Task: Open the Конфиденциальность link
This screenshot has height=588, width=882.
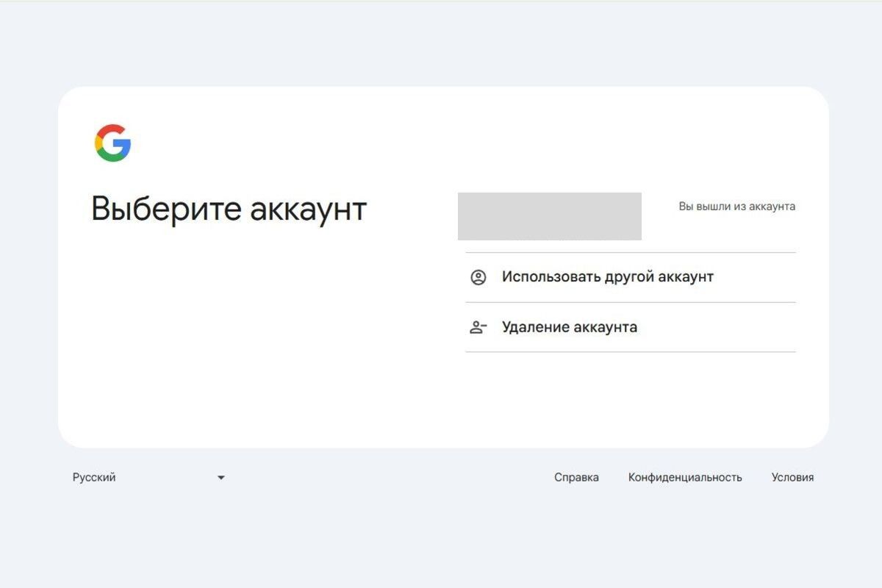Action: click(x=685, y=477)
